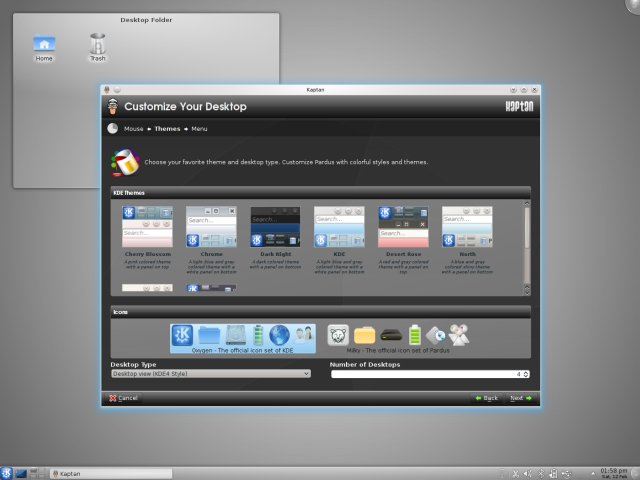Choose the Desert Rose theme
Image resolution: width=640 pixels, height=480 pixels.
pos(403,227)
